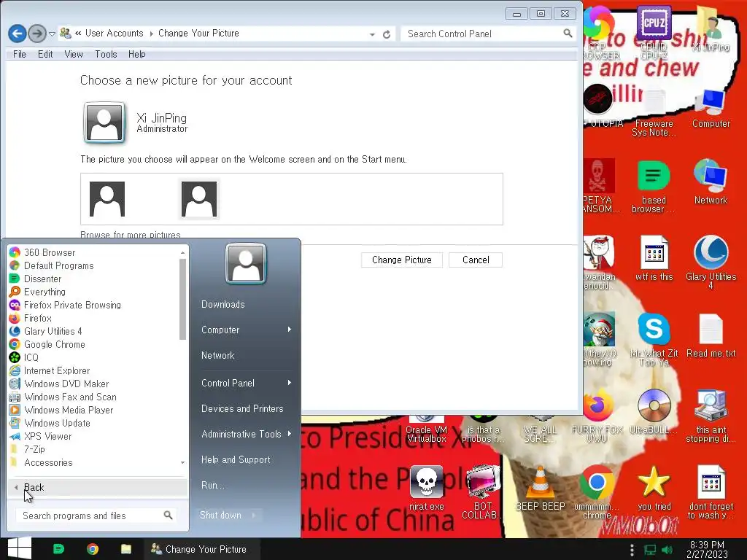747x560 pixels.
Task: Select the second account picture thumbnail
Action: point(199,199)
